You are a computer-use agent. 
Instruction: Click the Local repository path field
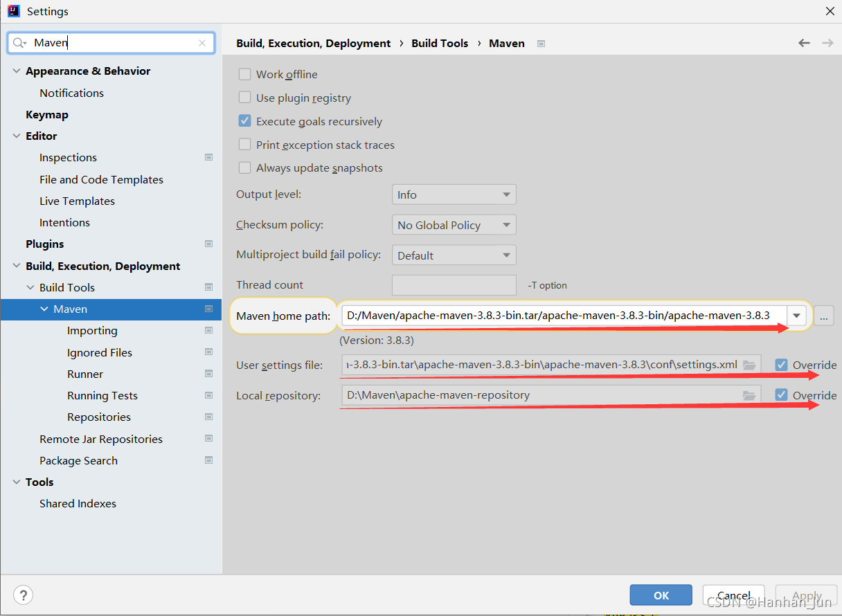(x=551, y=395)
